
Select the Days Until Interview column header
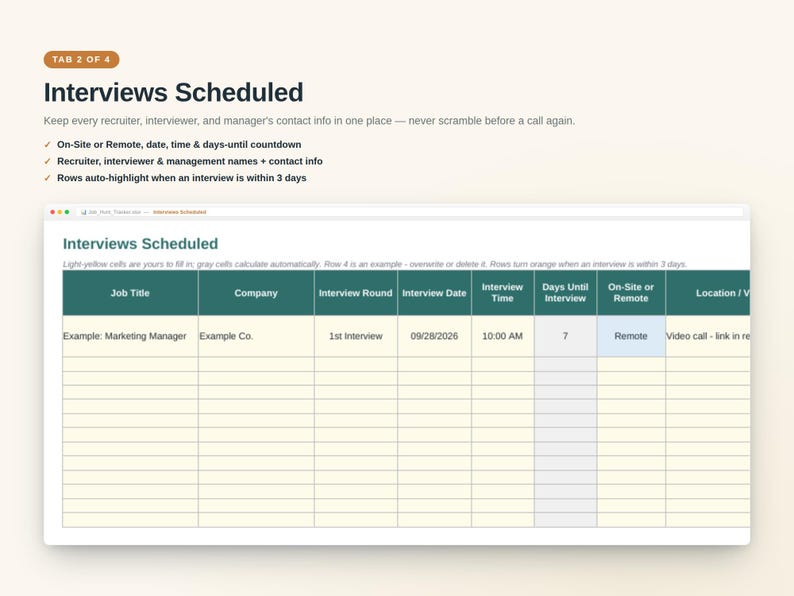click(565, 293)
